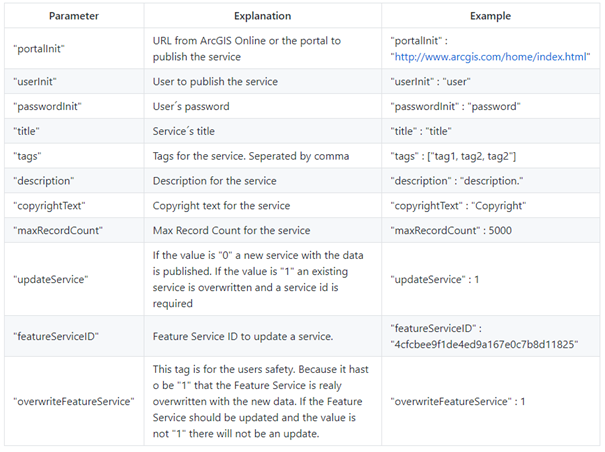
Task: Click the "copyrightText" parameter cell
Action: [48, 205]
